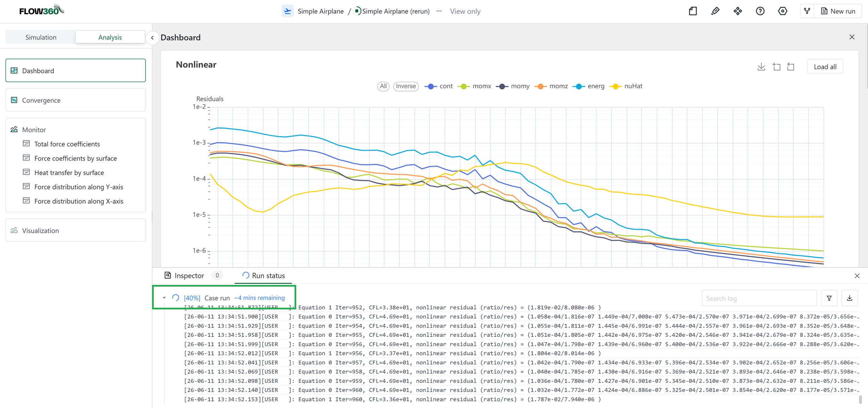Click the pencil edit icon in the top toolbar
This screenshot has height=408, width=868.
click(x=715, y=11)
